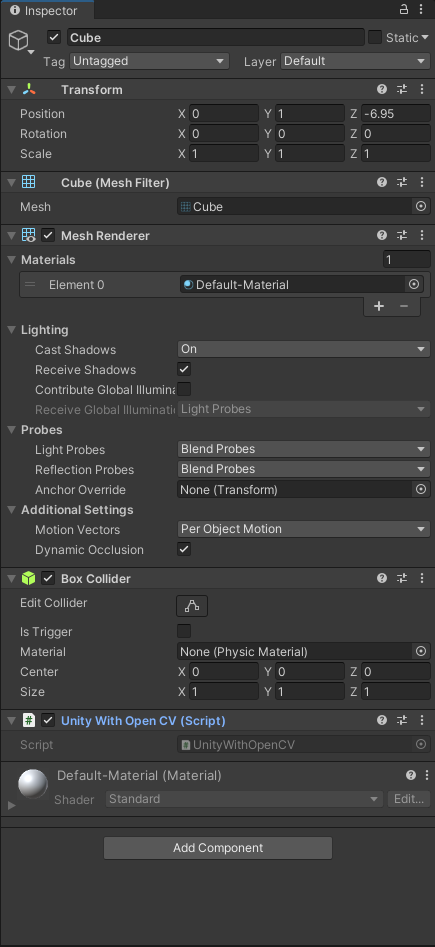
Task: Open Default-Material context menu
Action: click(x=427, y=775)
